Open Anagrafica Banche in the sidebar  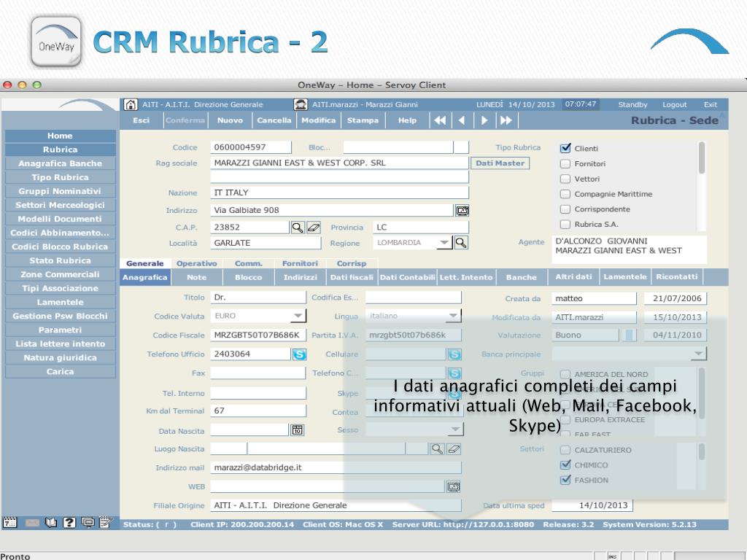coord(60,163)
